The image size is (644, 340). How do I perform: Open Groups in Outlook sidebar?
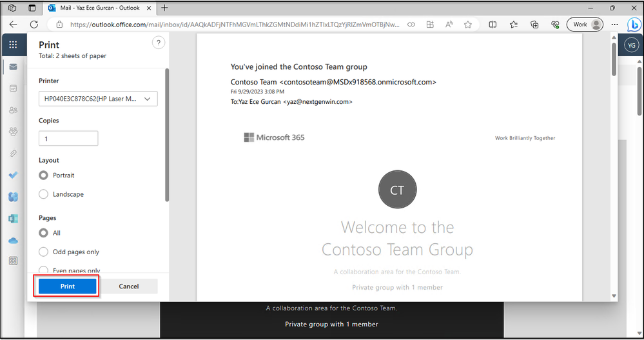[x=13, y=132]
